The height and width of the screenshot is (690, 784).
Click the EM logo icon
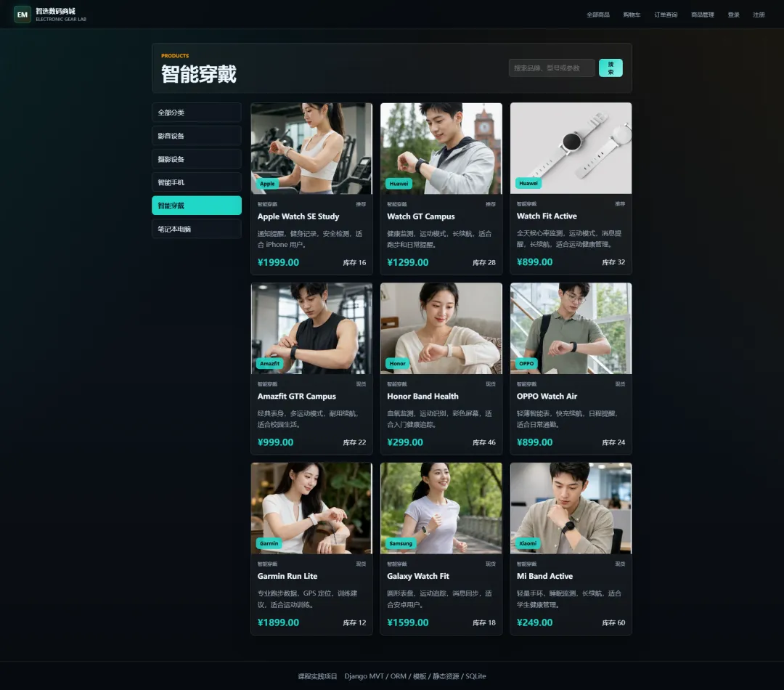[22, 15]
